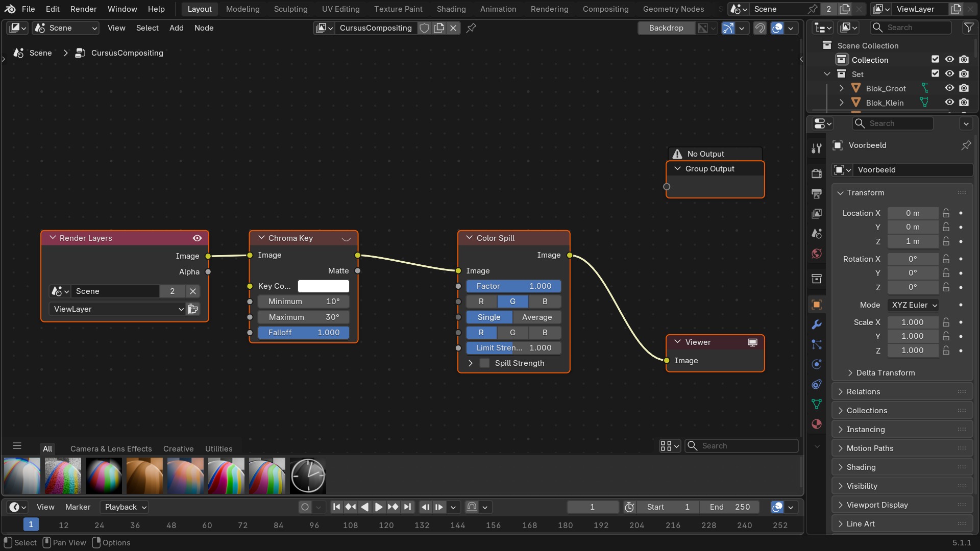
Task: Jump to timeline end frame
Action: coord(407,507)
